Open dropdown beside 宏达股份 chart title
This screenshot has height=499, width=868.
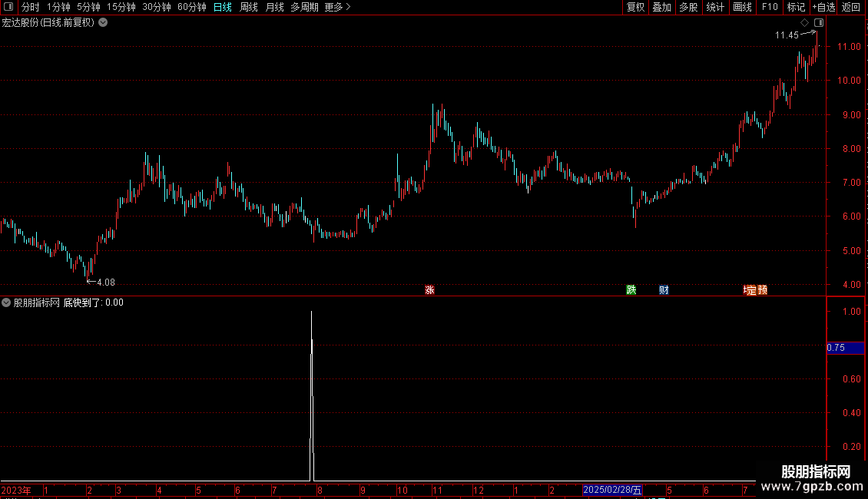103,23
